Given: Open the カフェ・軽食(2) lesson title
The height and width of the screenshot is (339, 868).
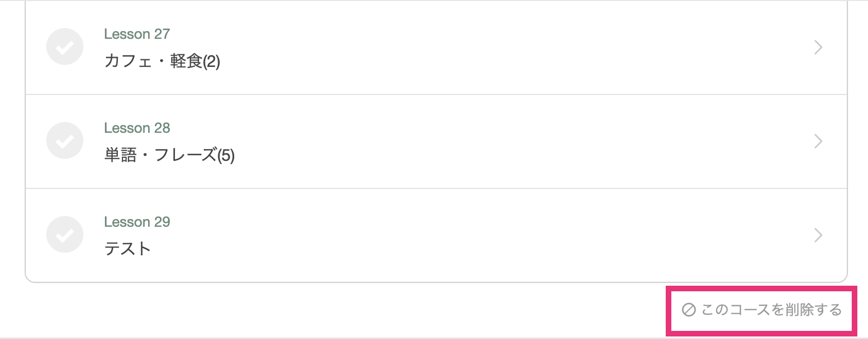Looking at the screenshot, I should 162,61.
